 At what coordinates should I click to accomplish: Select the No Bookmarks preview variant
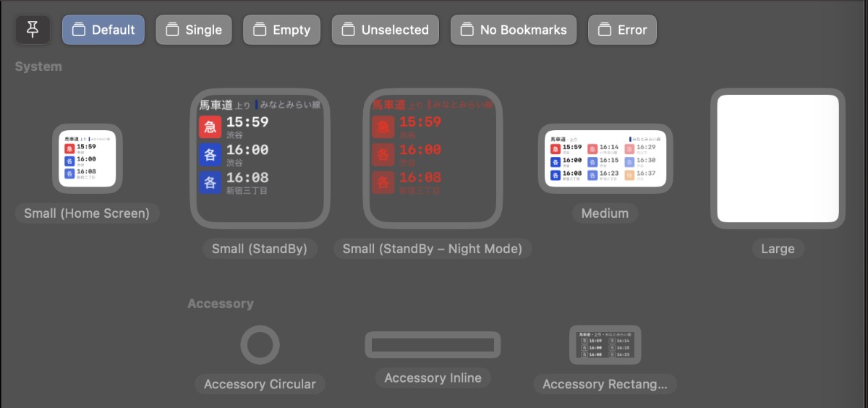[514, 30]
